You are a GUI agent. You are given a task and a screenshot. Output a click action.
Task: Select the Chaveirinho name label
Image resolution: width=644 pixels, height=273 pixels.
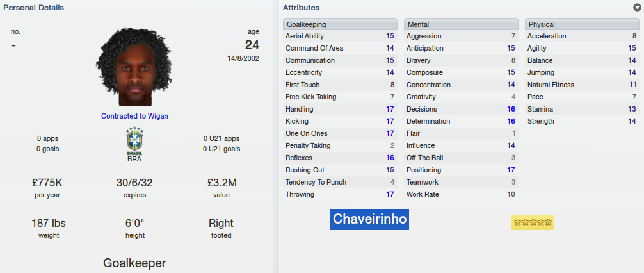click(369, 219)
